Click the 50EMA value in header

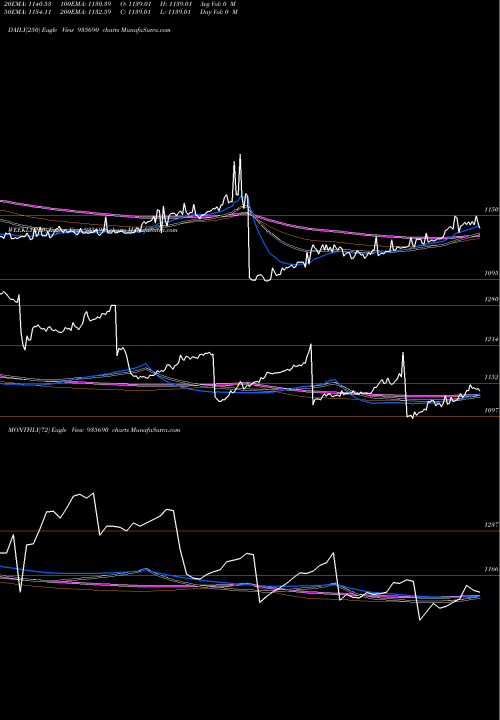pos(28,12)
